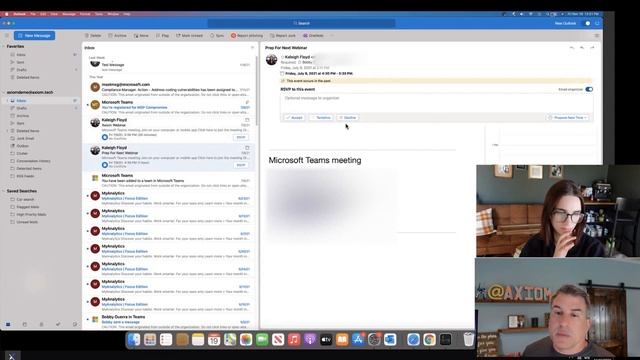Open the Bobby Guerra in Teams email
The image size is (640, 360).
coord(169,321)
